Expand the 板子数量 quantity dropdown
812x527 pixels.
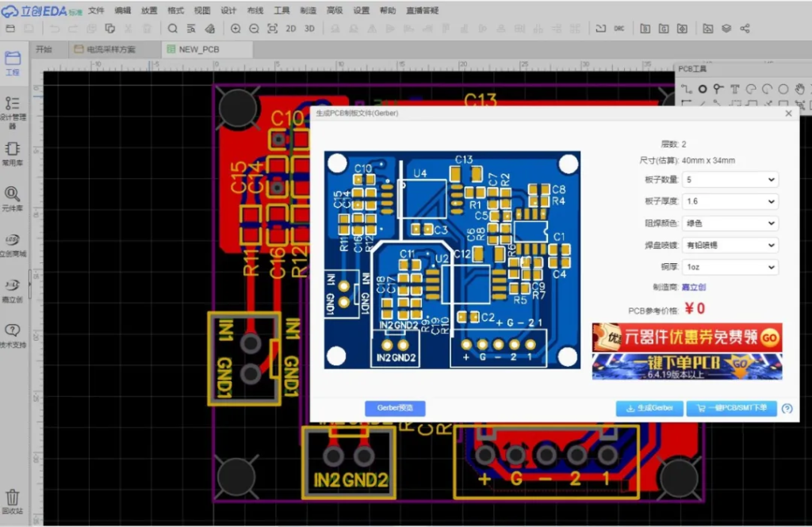[x=730, y=180]
